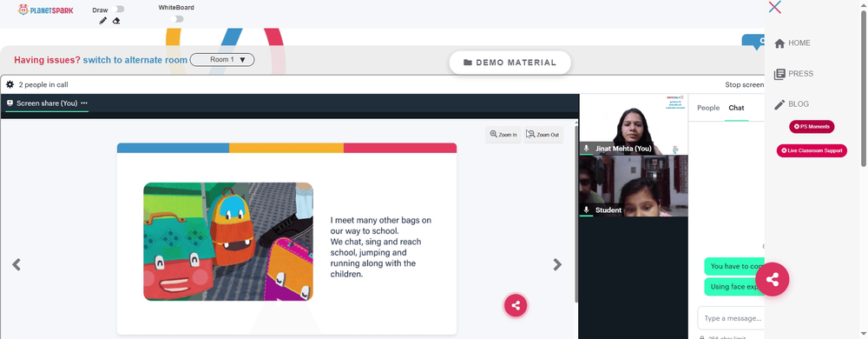Open Screen share options ellipsis
Viewport: 868px width, 339px height.
84,103
